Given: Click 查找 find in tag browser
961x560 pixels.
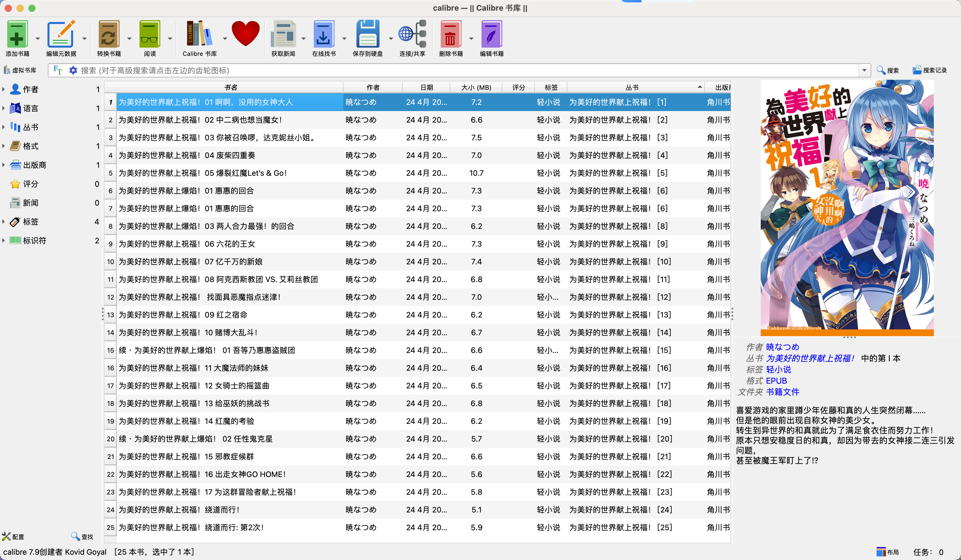Looking at the screenshot, I should [82, 536].
